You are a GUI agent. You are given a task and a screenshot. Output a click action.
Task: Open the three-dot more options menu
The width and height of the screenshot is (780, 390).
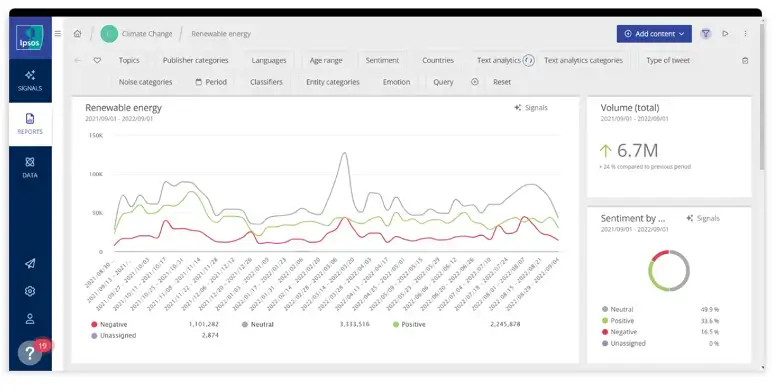coord(745,34)
